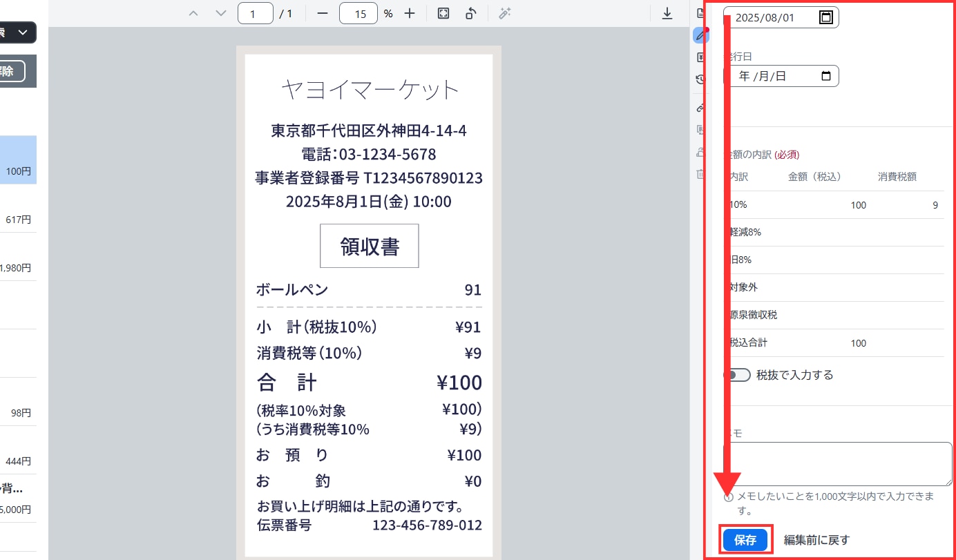Viewport: 956px width, 560px height.
Task: Fit the receipt to the viewer
Action: point(443,13)
